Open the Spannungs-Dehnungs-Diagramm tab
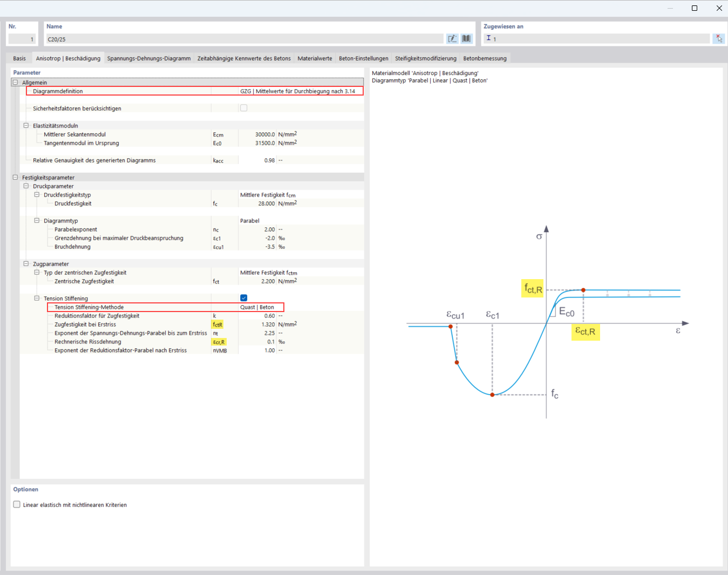The width and height of the screenshot is (728, 575). tap(149, 58)
